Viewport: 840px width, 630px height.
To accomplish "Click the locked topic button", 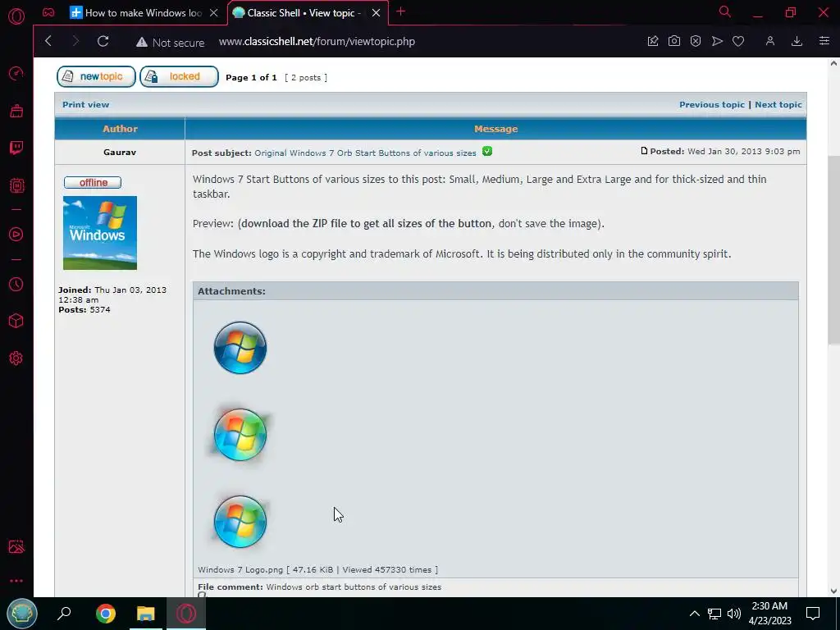I will click(179, 76).
